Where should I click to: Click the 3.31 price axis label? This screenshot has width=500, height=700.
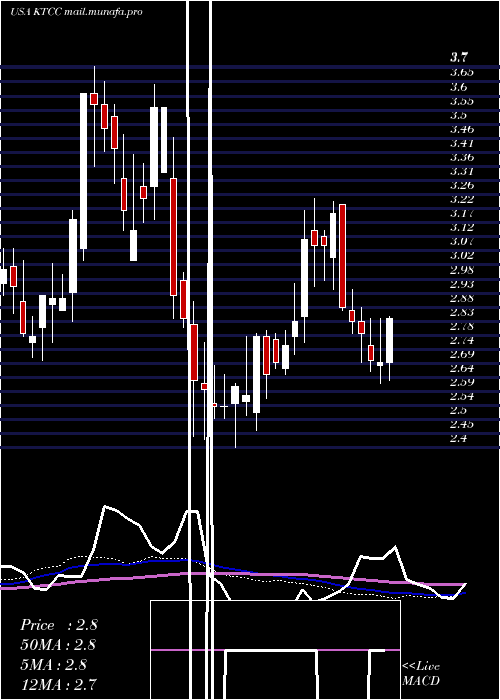pos(462,171)
